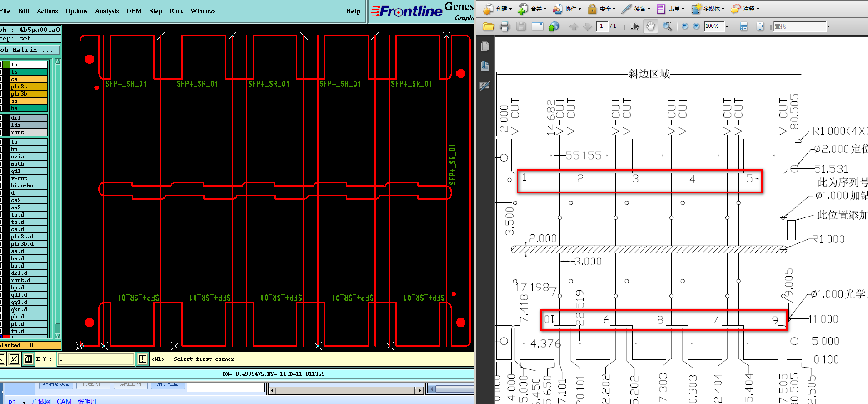Image resolution: width=868 pixels, height=404 pixels.
Task: Activate the Hand pan tool
Action: [650, 26]
